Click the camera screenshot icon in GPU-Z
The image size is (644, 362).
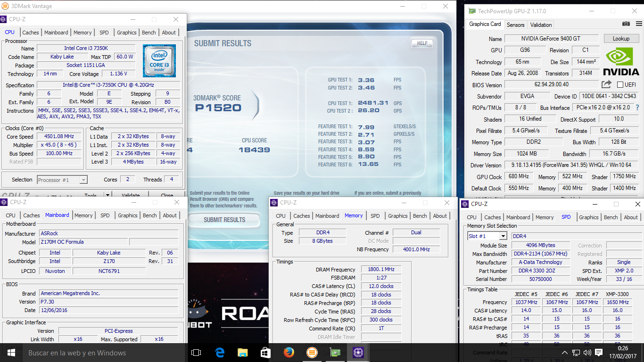626,24
